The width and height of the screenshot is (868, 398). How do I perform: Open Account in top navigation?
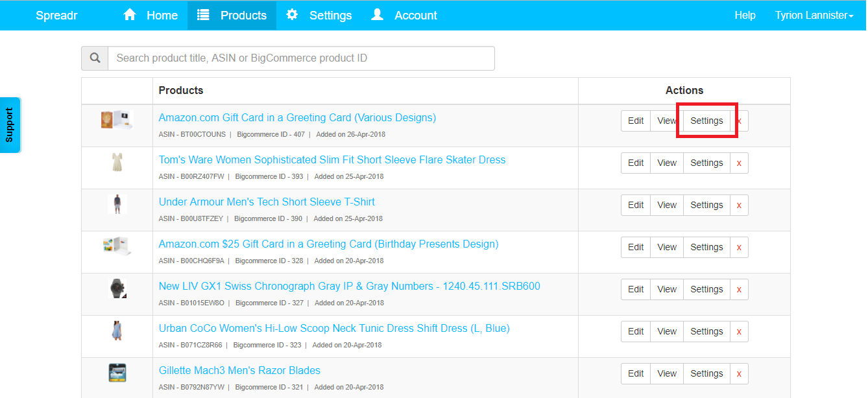[x=404, y=15]
